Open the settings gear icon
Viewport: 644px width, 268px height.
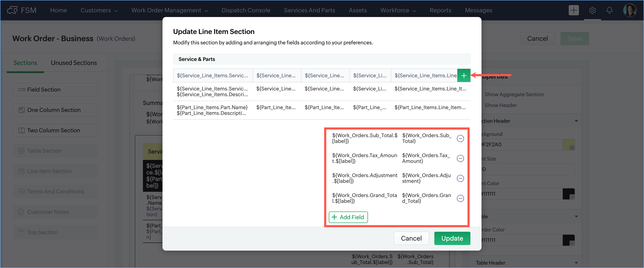click(592, 10)
